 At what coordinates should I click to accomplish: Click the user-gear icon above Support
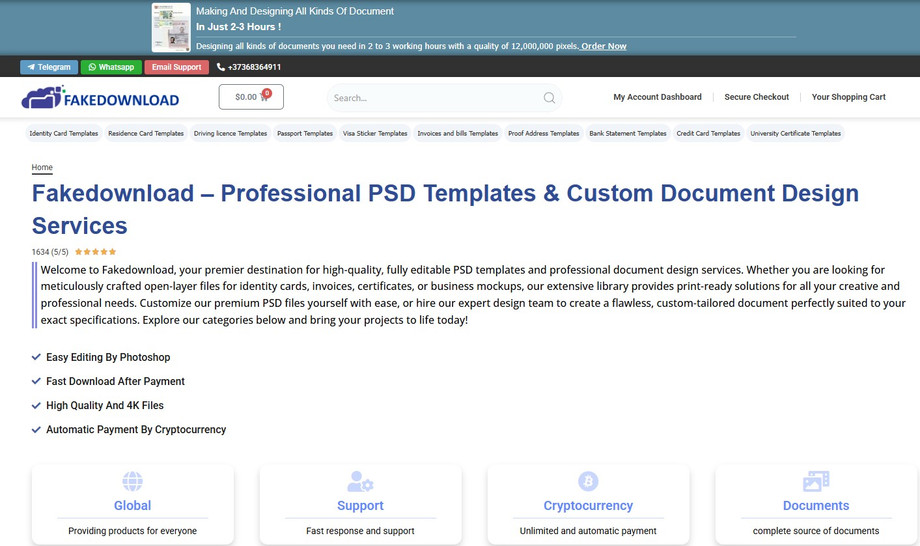[x=360, y=481]
